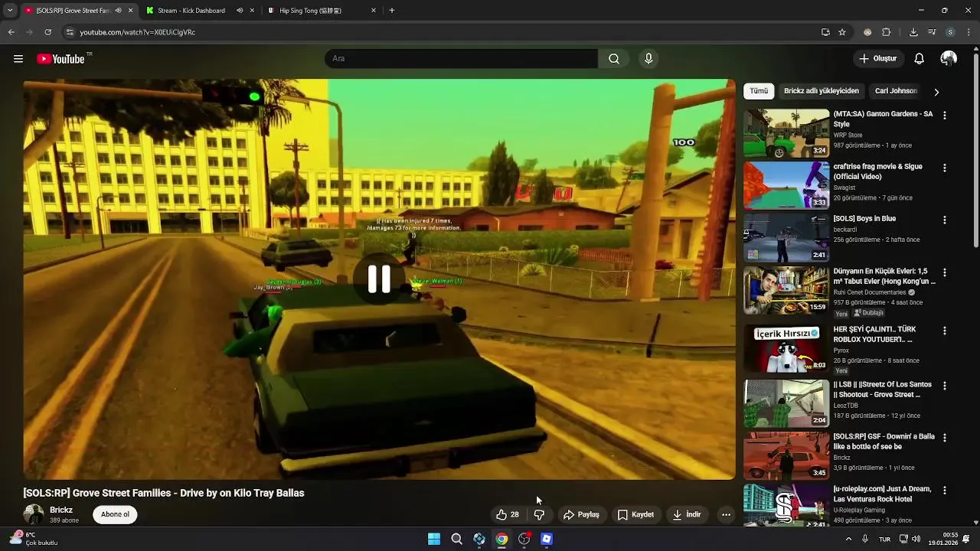Open the YouTube guide hamburger menu
This screenshot has width=980, height=551.
[18, 59]
